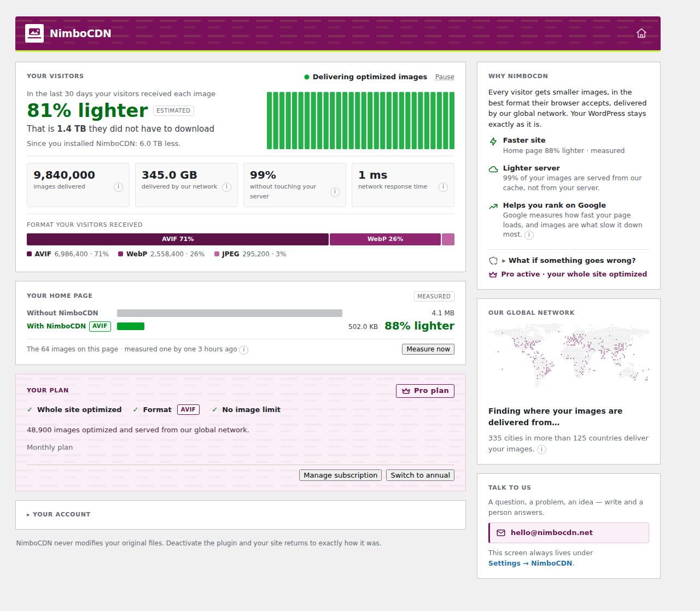Select the WebP 26% format bar segment

pyautogui.click(x=385, y=239)
